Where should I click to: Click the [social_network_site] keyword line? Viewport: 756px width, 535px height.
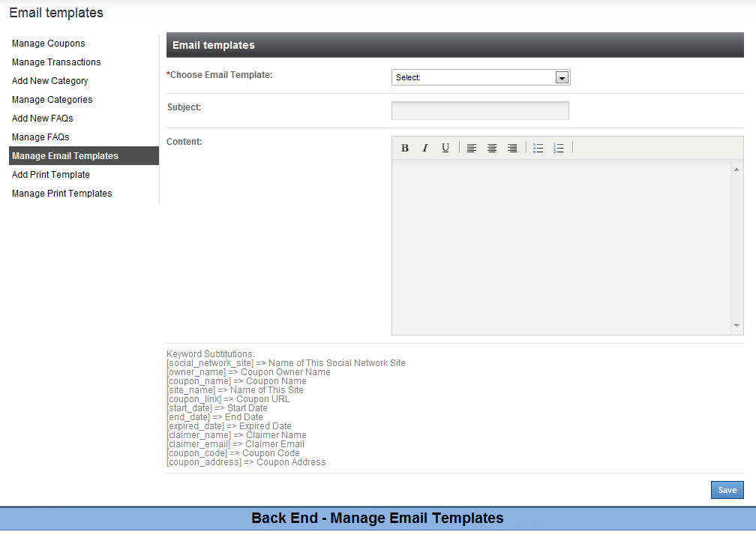click(x=286, y=363)
